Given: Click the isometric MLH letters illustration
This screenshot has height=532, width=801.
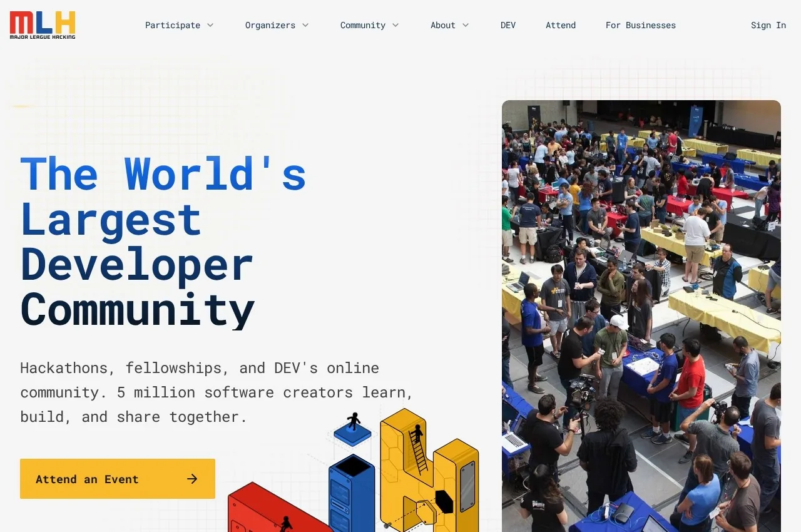Looking at the screenshot, I should 354,471.
